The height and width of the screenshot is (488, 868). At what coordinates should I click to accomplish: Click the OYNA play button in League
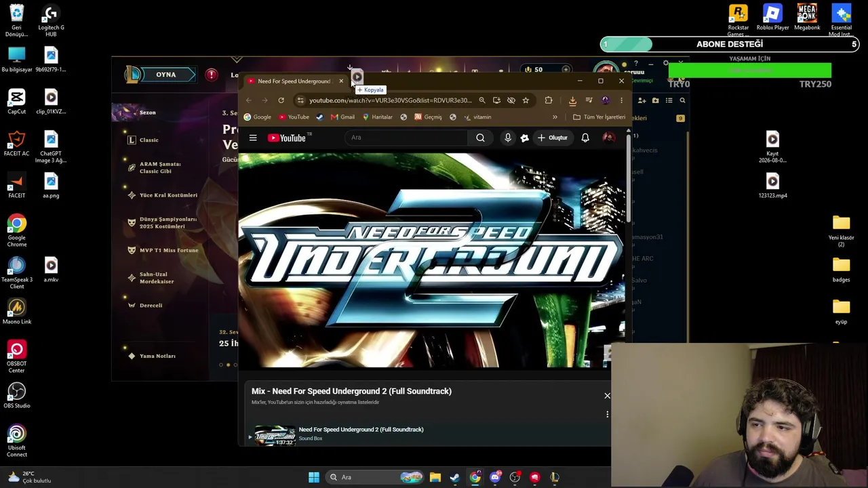tap(165, 75)
